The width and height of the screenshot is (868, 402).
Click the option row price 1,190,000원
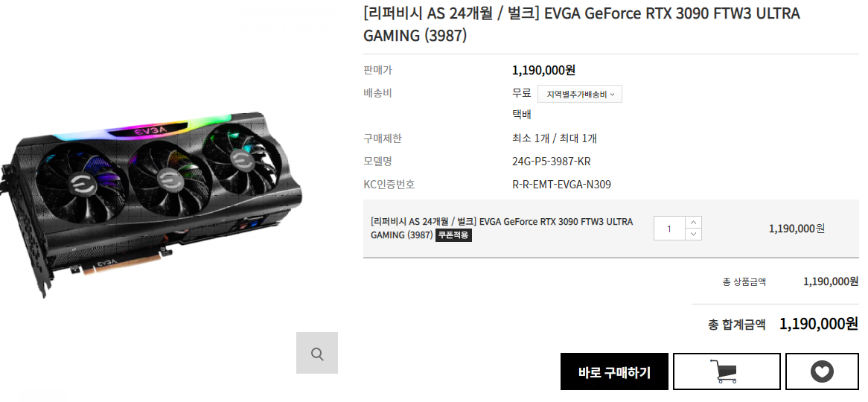[797, 228]
